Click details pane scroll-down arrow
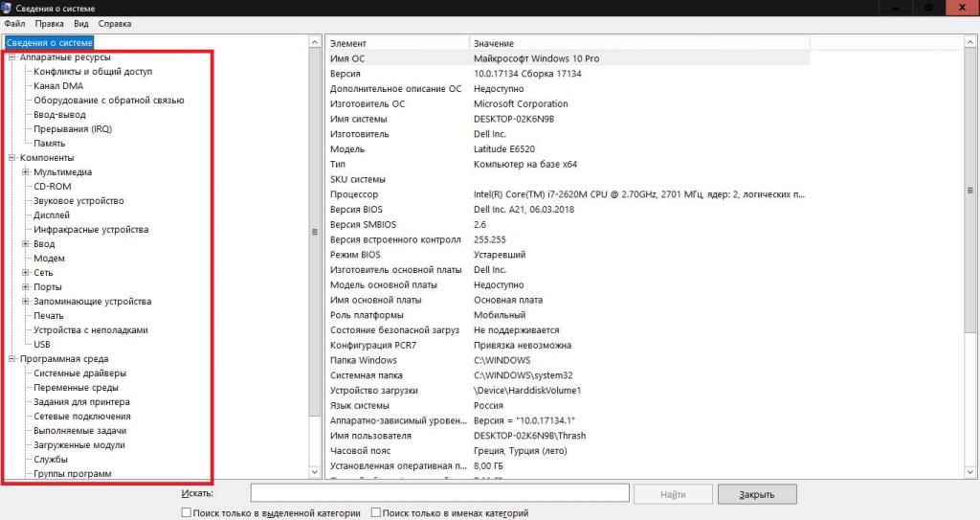 click(970, 472)
